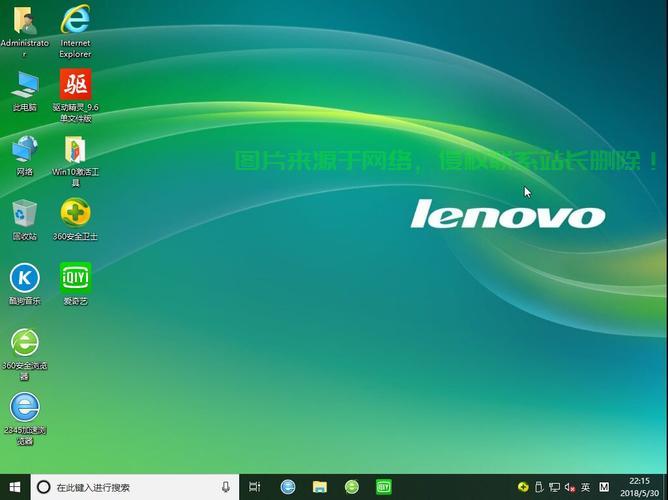Click the volume speaker icon in system tray
668x500 pixels.
[x=570, y=487]
